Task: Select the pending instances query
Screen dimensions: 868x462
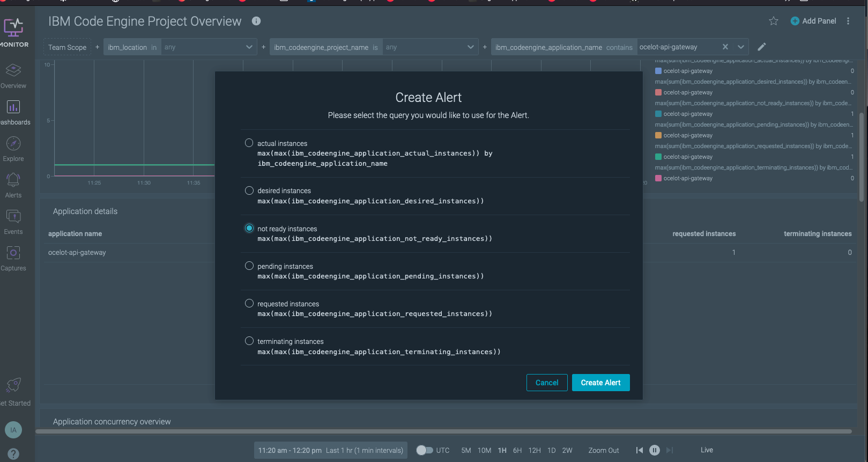Action: pyautogui.click(x=249, y=266)
